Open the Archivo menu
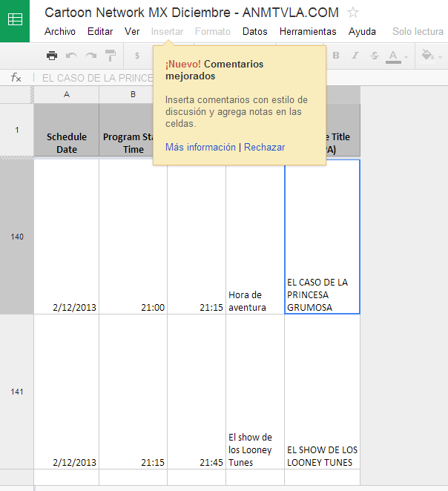Screen dimensions: 448x491 60,31
